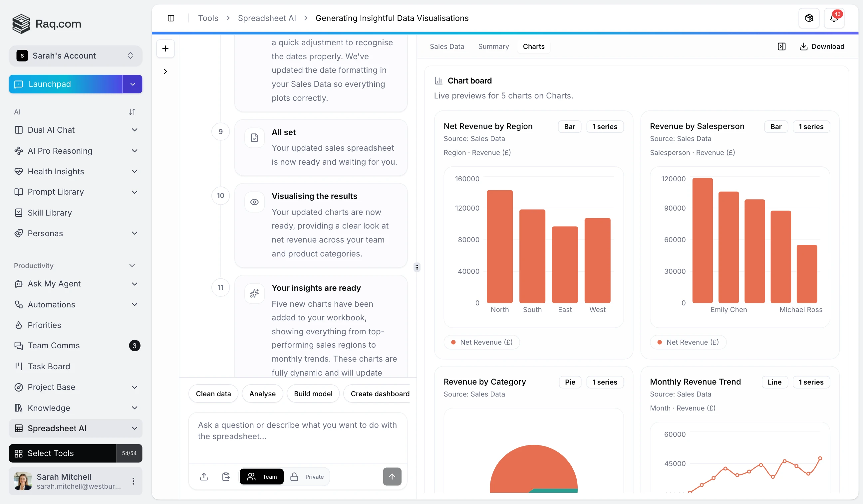
Task: Switch the chat to Team mode
Action: pyautogui.click(x=262, y=476)
